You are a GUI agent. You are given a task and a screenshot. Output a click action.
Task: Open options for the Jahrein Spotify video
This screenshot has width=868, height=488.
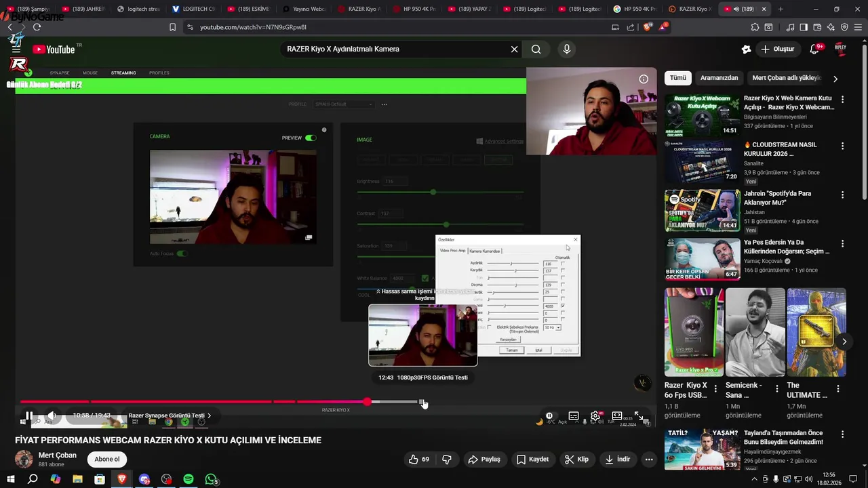(843, 195)
